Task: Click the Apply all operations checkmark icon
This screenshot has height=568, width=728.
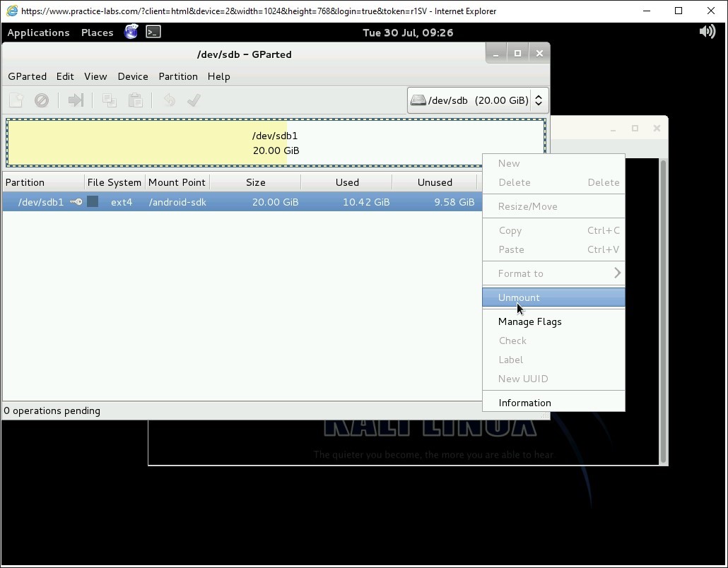Action: (194, 100)
